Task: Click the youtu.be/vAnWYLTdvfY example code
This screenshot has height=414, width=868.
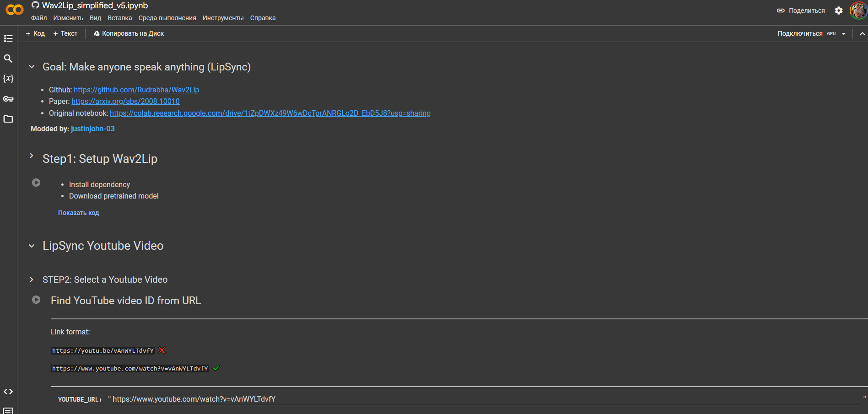Action: click(x=103, y=350)
